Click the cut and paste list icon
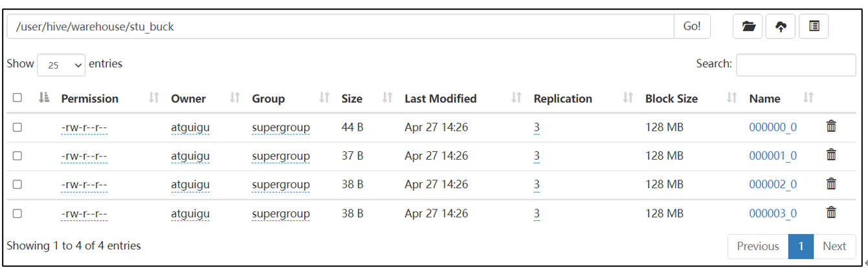This screenshot has height=274, width=868. [814, 26]
